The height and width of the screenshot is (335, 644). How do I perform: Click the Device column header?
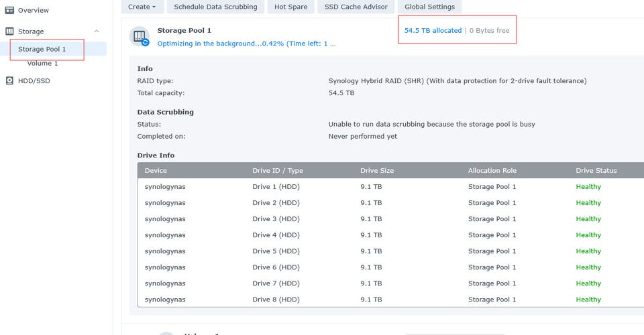[x=156, y=171]
